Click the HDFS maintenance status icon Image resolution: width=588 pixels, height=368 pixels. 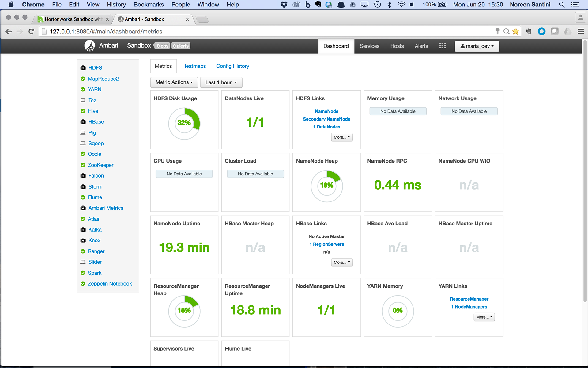coord(83,68)
